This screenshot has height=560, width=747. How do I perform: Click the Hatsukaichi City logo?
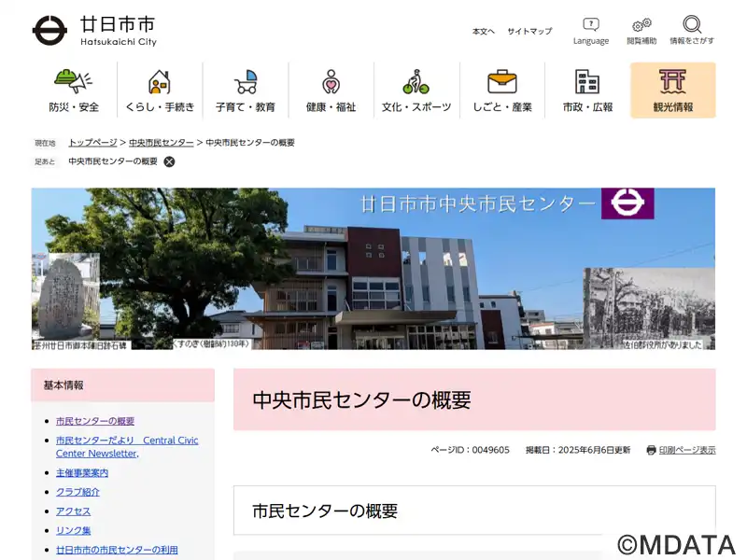coord(94,30)
